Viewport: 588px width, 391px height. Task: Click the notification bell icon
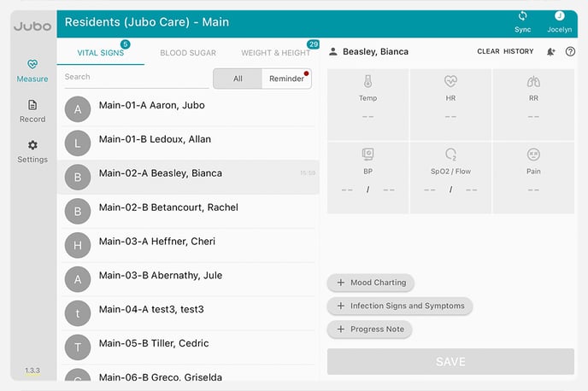tap(550, 52)
